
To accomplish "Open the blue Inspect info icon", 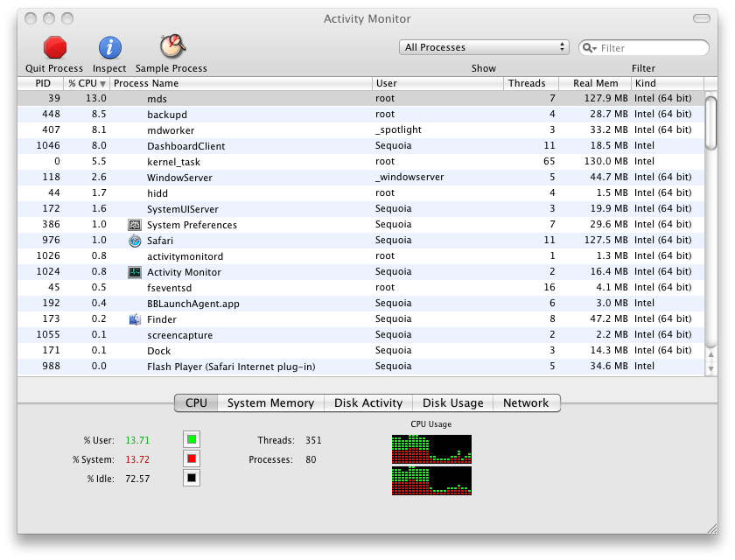I will coord(109,48).
